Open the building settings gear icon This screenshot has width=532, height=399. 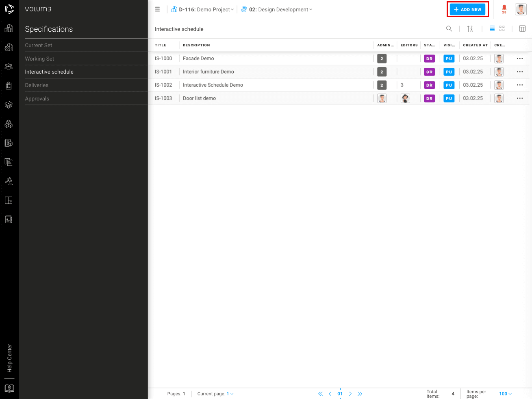point(9,47)
